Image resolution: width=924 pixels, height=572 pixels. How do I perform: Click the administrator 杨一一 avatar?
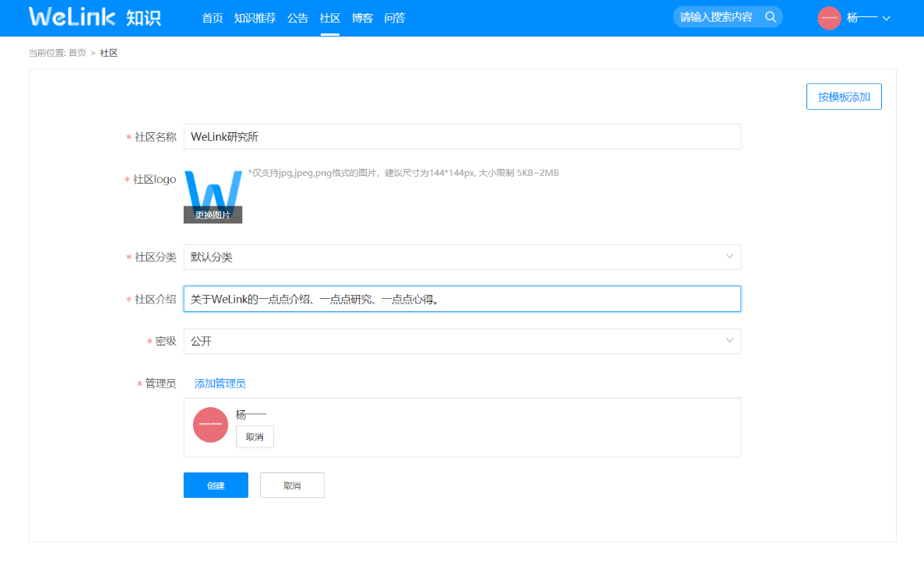[210, 424]
